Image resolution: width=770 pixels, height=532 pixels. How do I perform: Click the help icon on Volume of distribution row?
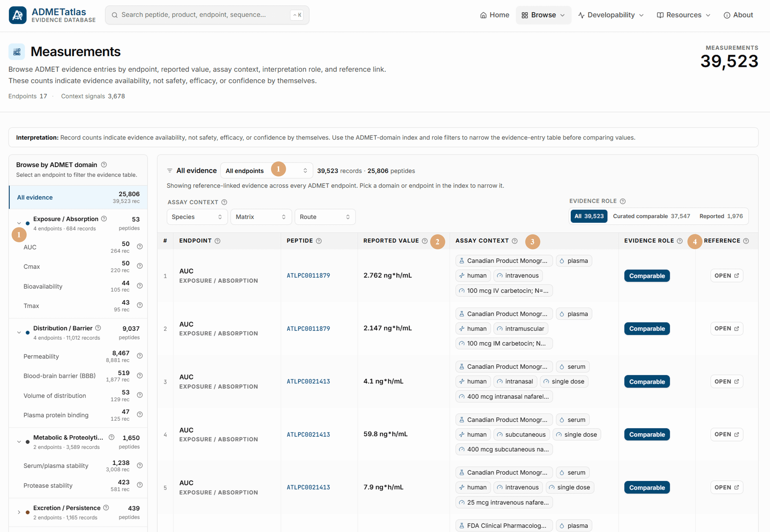point(140,395)
